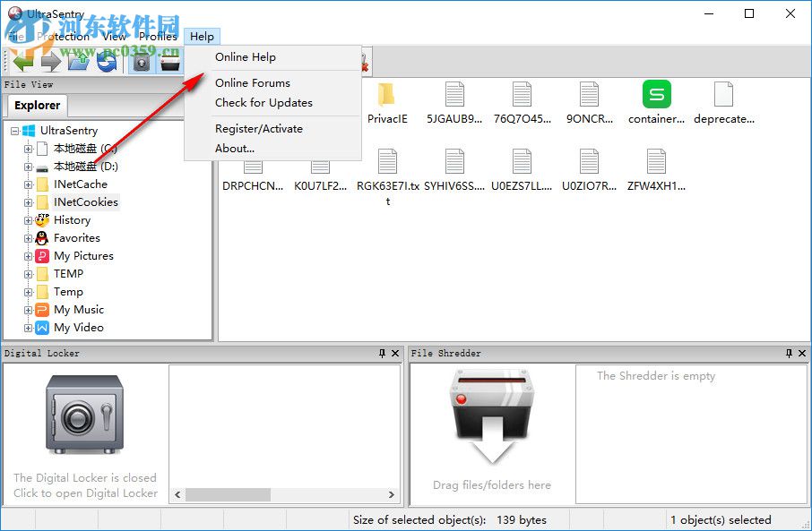The height and width of the screenshot is (531, 812).
Task: Select the 76Q7O45... file icon
Action: tap(522, 94)
